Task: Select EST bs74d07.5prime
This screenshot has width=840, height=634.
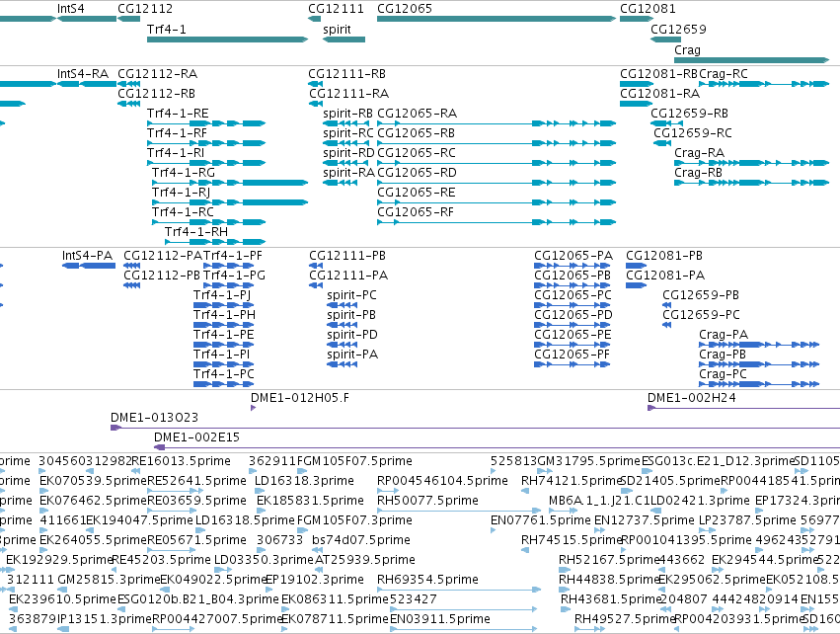Action: (361, 540)
